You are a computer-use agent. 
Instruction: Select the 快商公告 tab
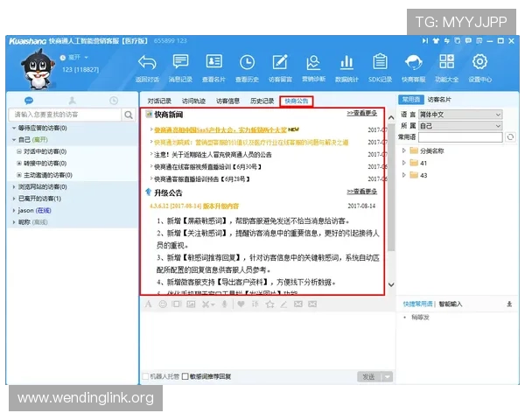297,101
